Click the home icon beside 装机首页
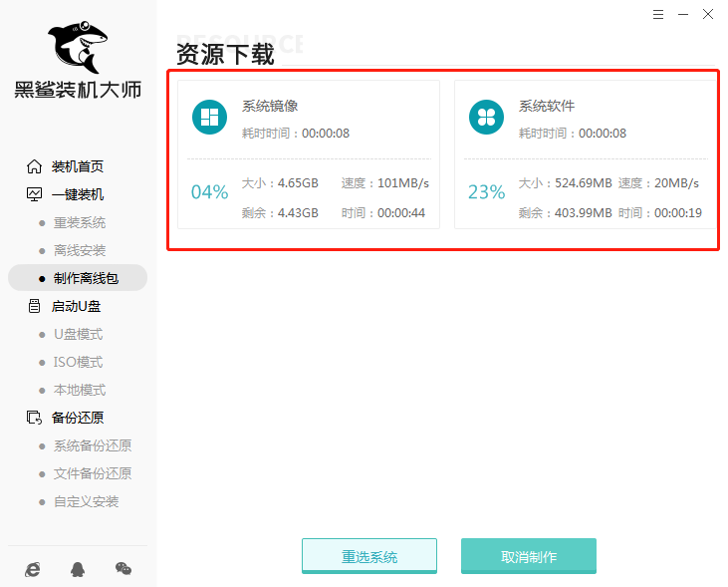 click(34, 166)
